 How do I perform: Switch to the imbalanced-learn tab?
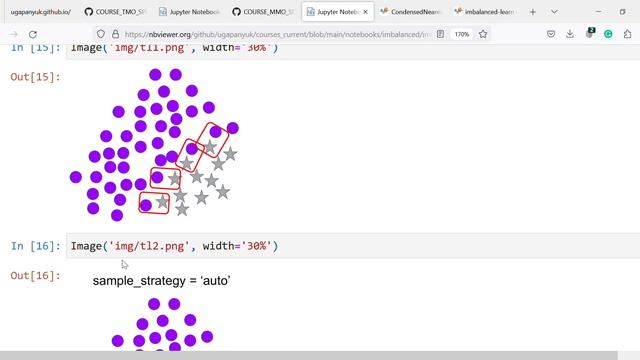click(x=484, y=12)
